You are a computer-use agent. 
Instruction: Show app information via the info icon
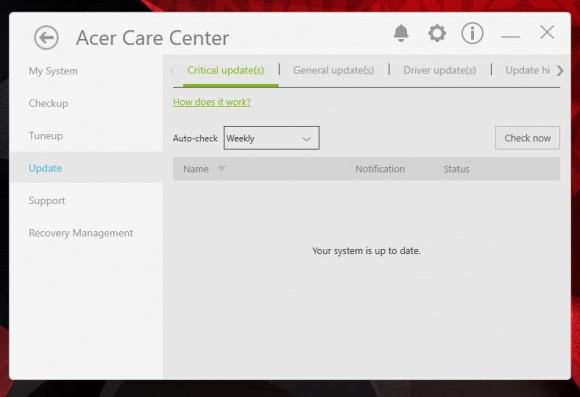[x=472, y=33]
